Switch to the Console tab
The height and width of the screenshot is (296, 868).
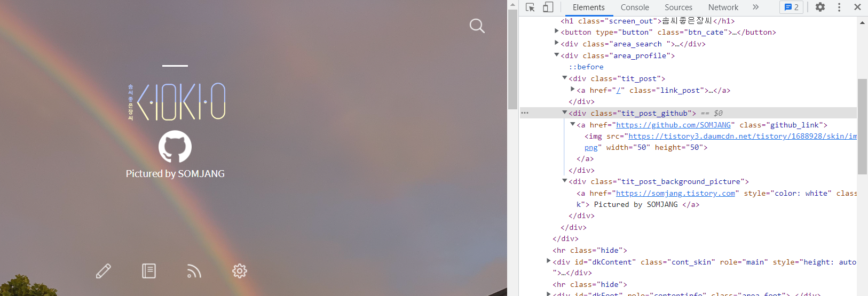635,7
